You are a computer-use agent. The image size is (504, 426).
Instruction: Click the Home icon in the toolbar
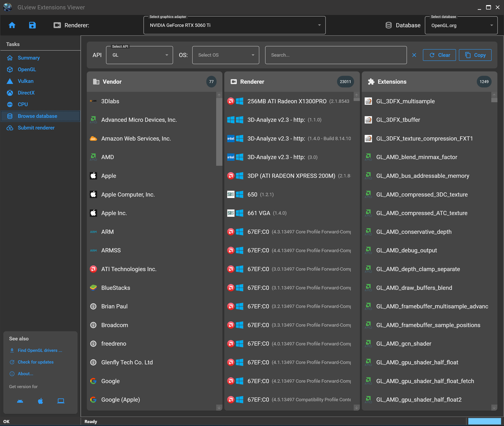point(12,25)
